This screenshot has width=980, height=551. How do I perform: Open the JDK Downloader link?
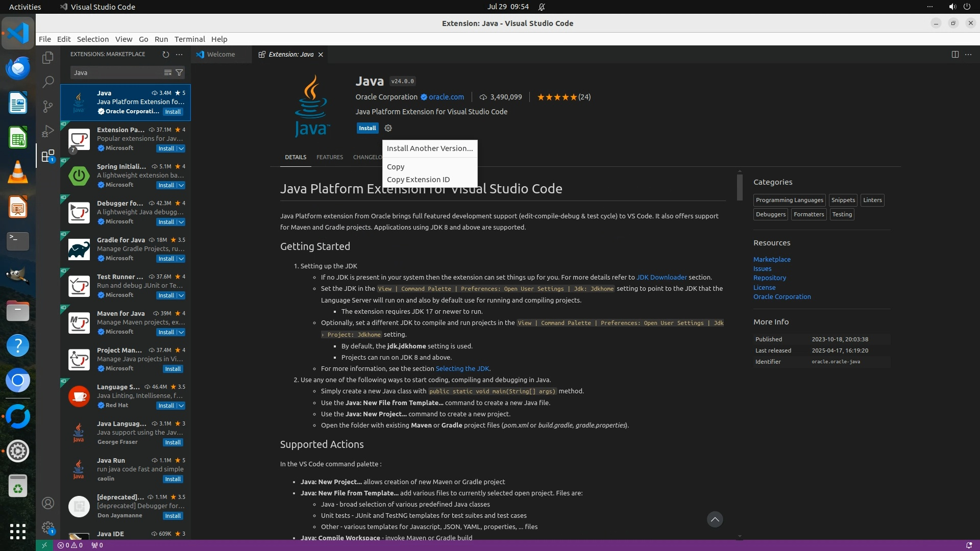(661, 277)
